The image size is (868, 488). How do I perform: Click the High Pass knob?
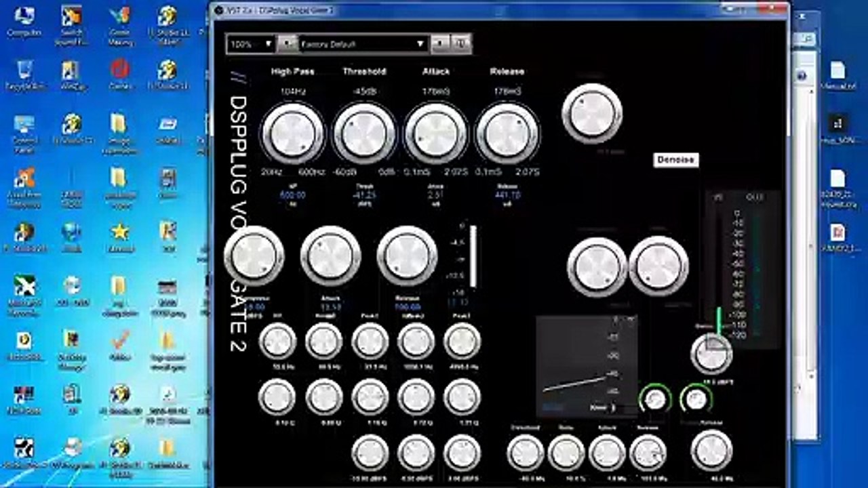(293, 133)
